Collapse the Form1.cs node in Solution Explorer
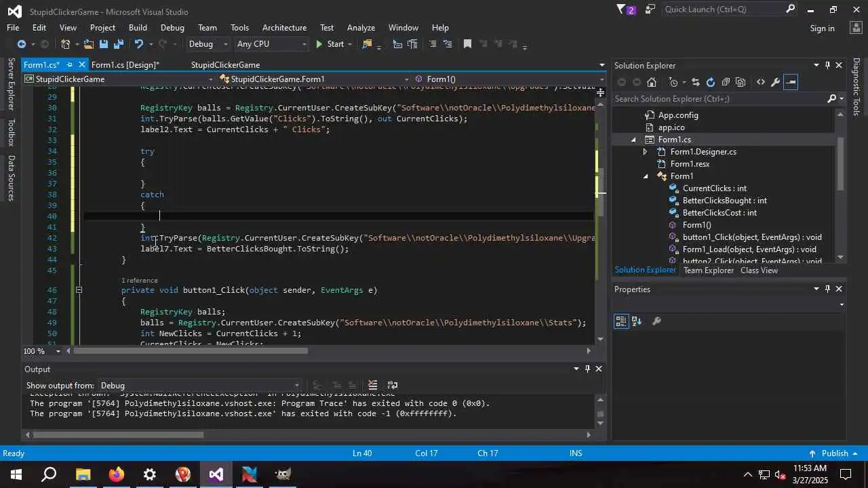 [634, 140]
